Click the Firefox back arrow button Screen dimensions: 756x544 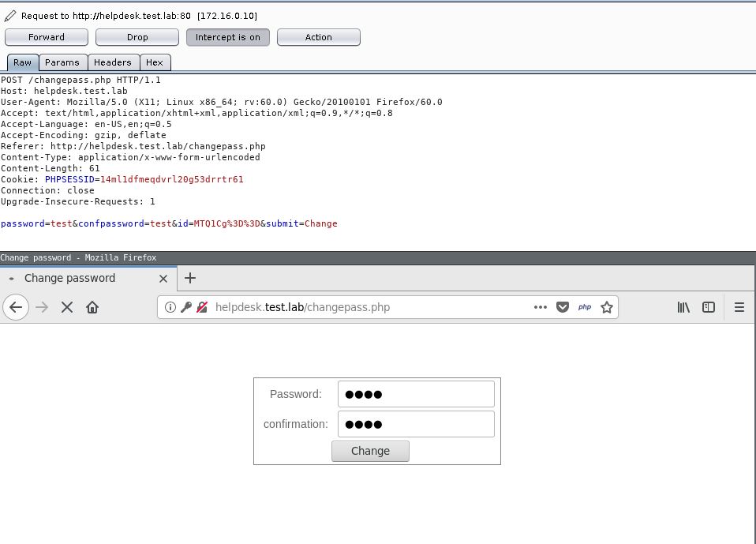[x=16, y=307]
